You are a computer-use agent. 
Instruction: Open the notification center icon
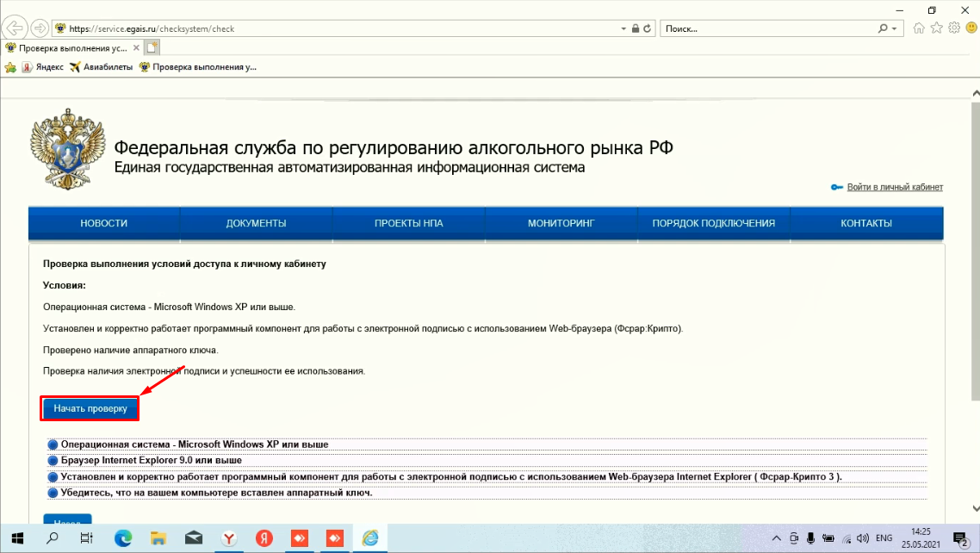tap(961, 538)
